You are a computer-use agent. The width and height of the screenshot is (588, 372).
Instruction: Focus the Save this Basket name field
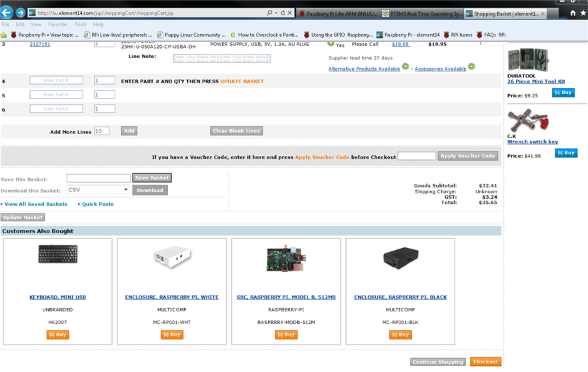tap(99, 178)
